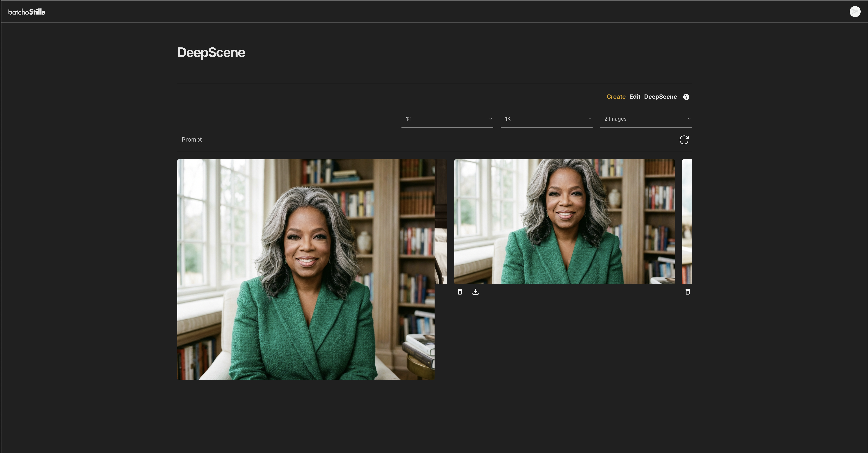The image size is (868, 453).
Task: Select the DeepScene tab beside Edit
Action: [660, 97]
